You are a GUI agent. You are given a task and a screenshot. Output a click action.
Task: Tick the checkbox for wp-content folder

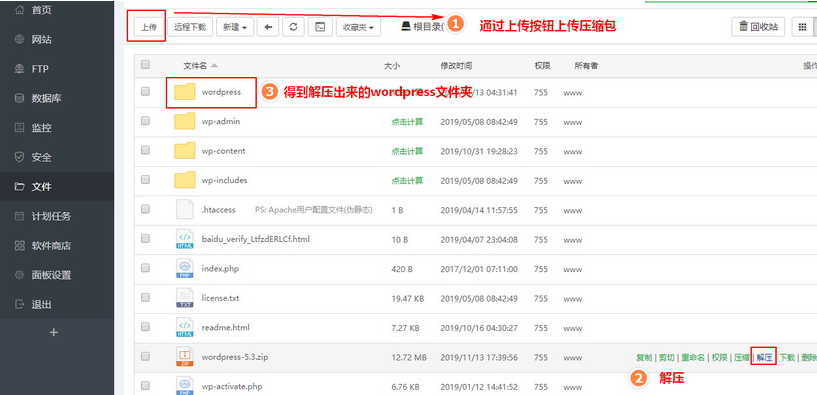point(145,150)
